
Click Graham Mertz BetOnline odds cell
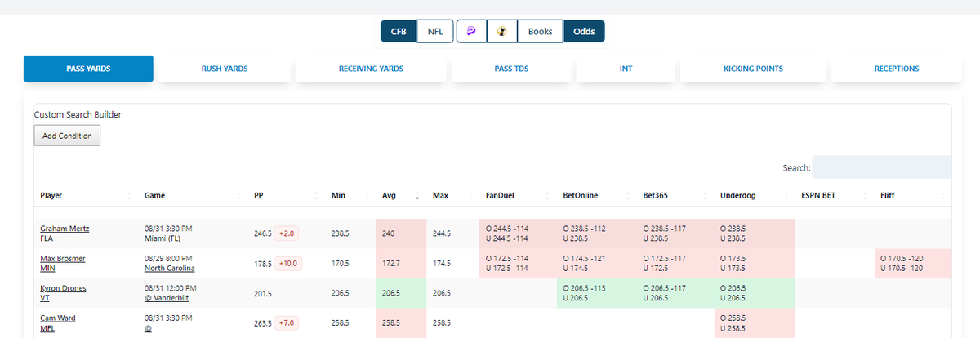[597, 234]
